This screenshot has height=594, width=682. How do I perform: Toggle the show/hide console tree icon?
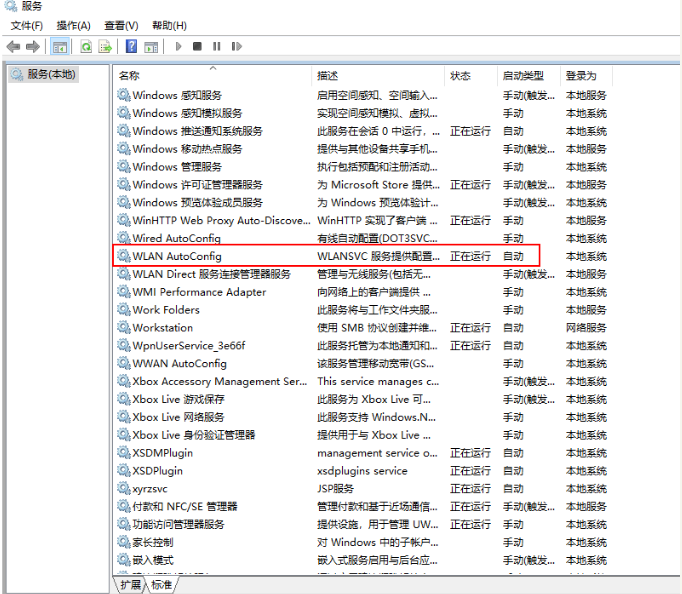(x=60, y=47)
